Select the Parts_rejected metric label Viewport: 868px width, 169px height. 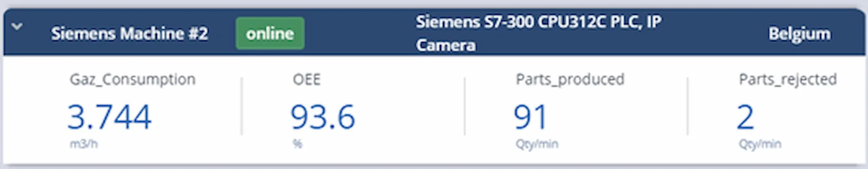[x=788, y=79]
